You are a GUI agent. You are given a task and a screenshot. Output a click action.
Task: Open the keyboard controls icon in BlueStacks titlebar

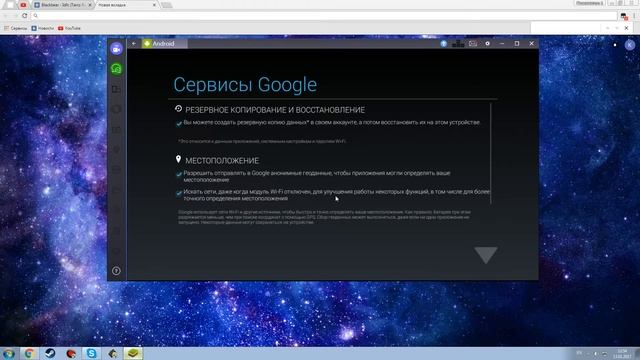tap(458, 43)
